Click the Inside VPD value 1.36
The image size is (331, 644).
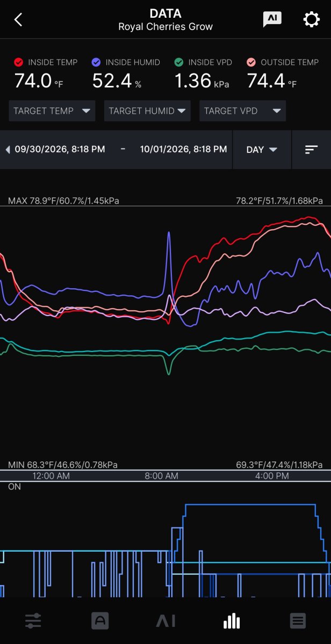pos(192,80)
